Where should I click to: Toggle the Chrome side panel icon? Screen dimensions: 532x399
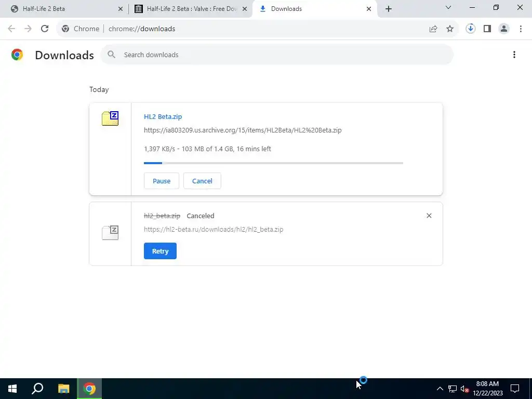click(x=487, y=29)
